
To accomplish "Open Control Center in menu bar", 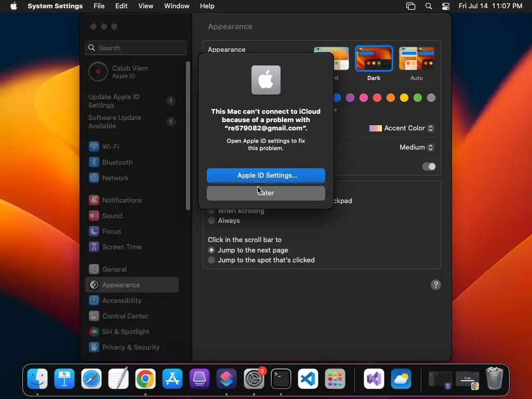I will [445, 6].
